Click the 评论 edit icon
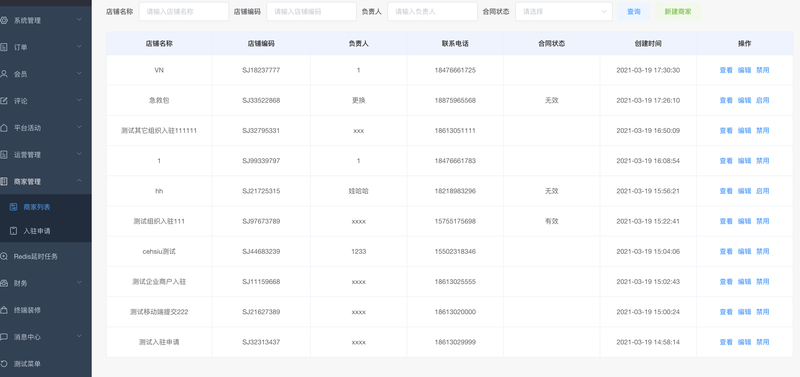The height and width of the screenshot is (377, 800). tap(4, 101)
